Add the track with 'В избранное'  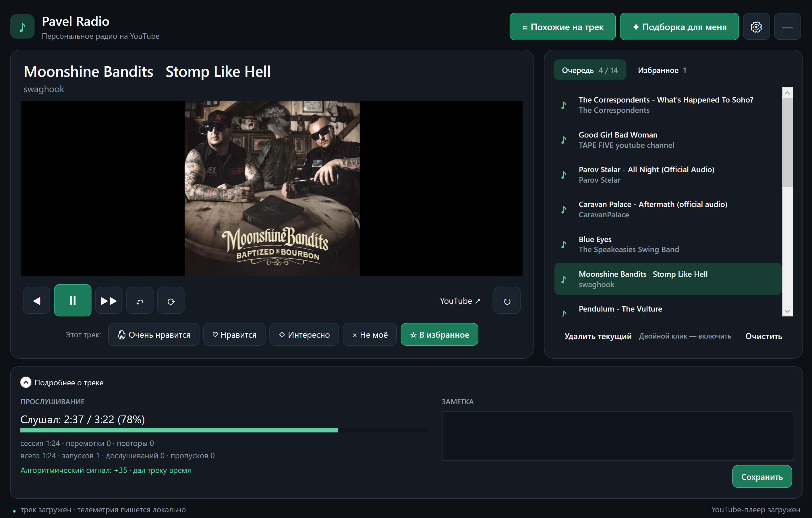click(x=439, y=335)
